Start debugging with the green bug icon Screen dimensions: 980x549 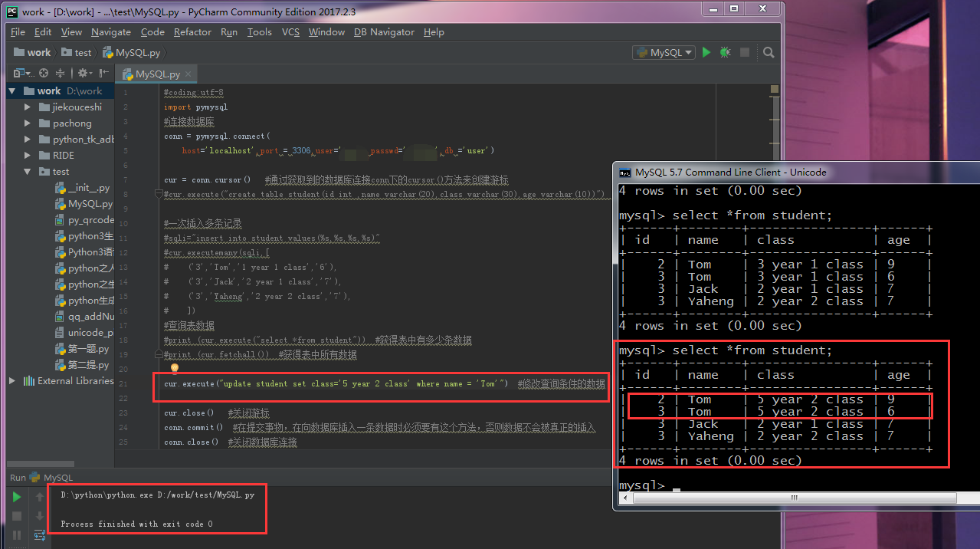click(x=725, y=52)
